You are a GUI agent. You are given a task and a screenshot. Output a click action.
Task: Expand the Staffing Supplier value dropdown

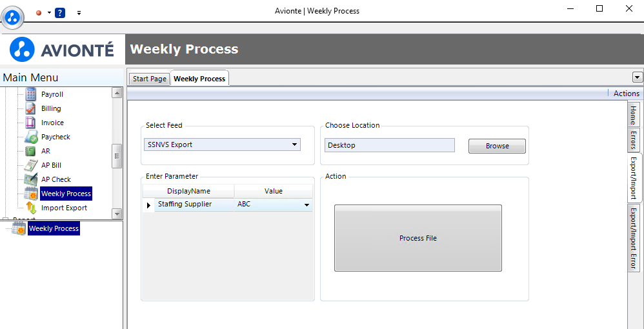pos(307,205)
